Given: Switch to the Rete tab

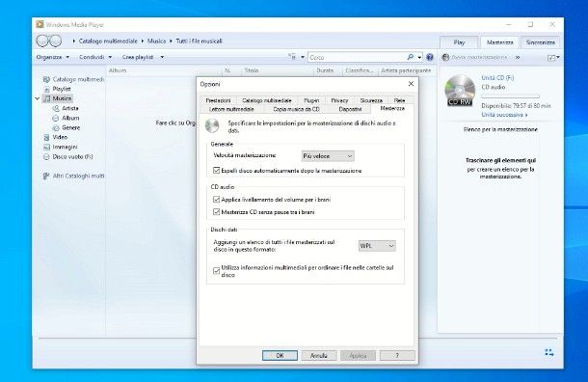Looking at the screenshot, I should tap(399, 100).
